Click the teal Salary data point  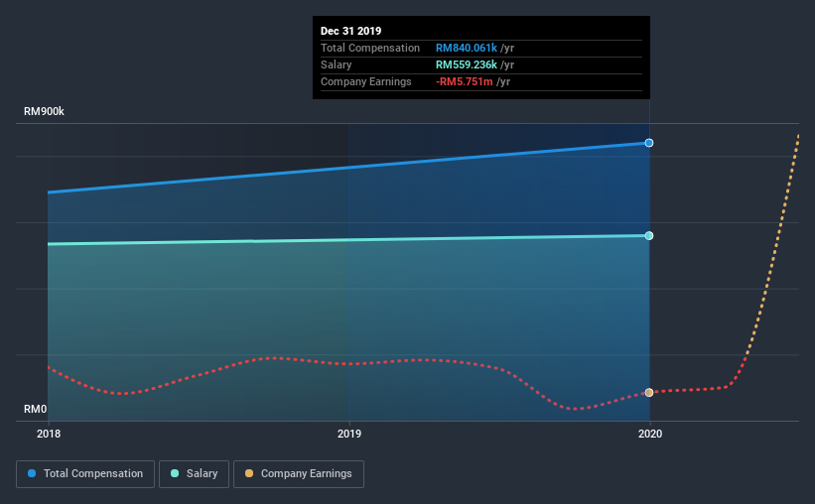649,236
